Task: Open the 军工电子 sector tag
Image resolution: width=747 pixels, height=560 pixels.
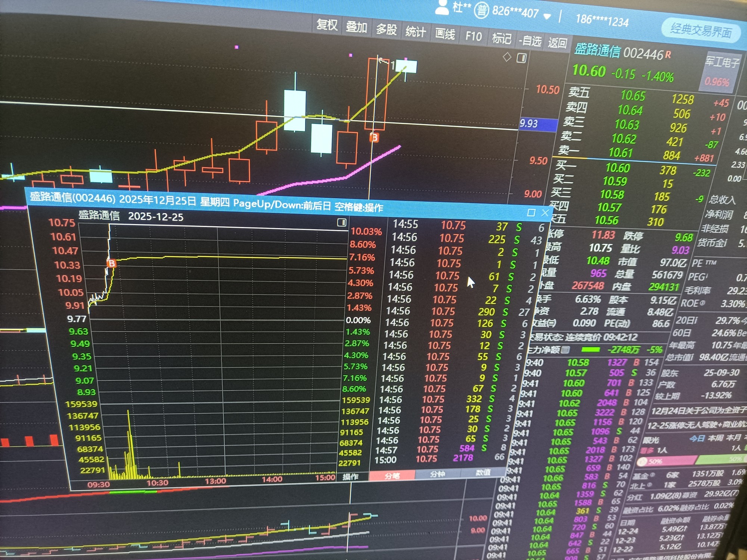Action: (722, 62)
